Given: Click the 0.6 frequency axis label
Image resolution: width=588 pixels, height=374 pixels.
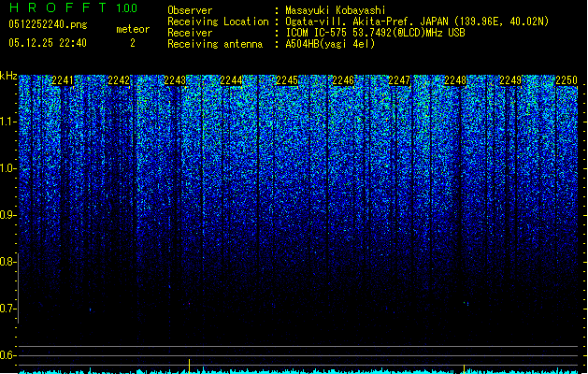Looking at the screenshot, I should (x=8, y=355).
